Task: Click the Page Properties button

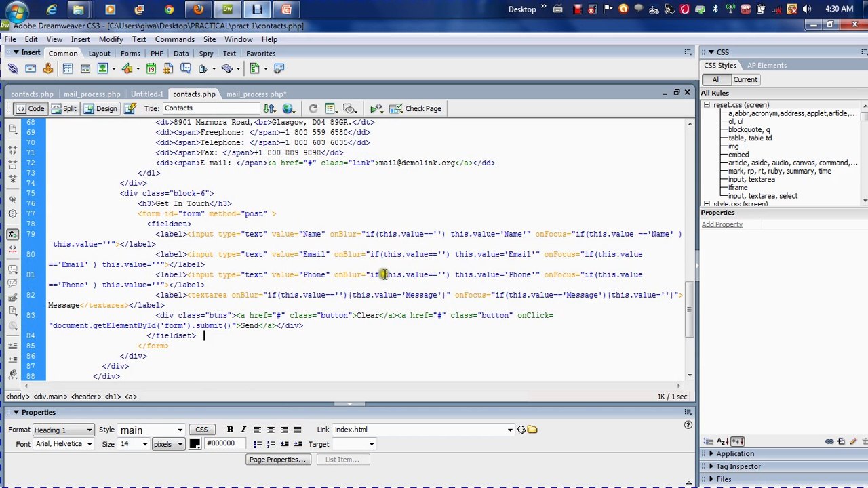Action: tap(277, 460)
